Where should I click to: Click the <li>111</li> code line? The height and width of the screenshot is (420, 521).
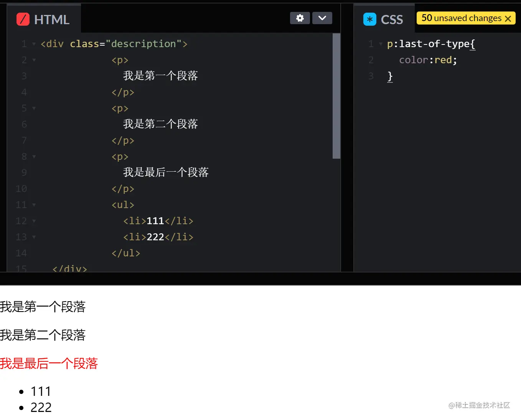[x=158, y=221]
